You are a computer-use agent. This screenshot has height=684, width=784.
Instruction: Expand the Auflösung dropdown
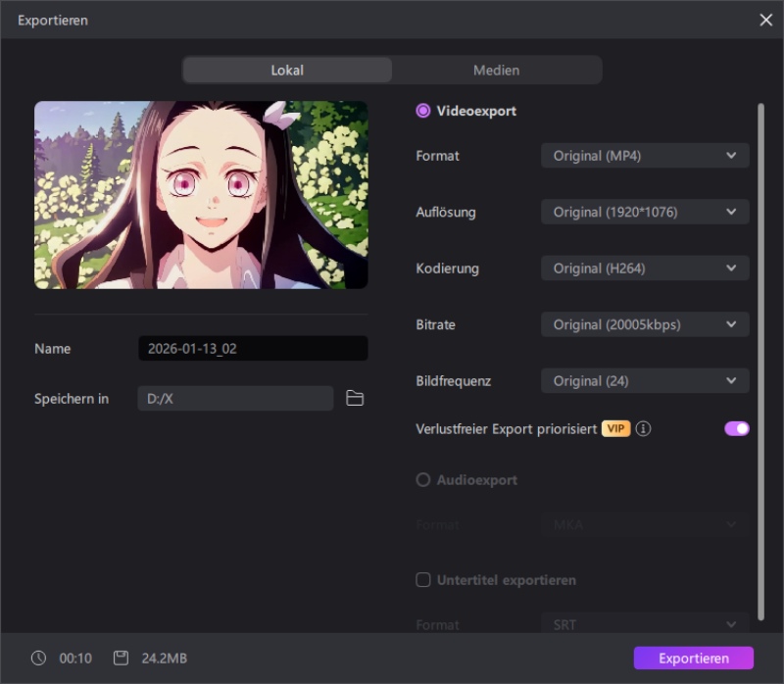coord(644,212)
